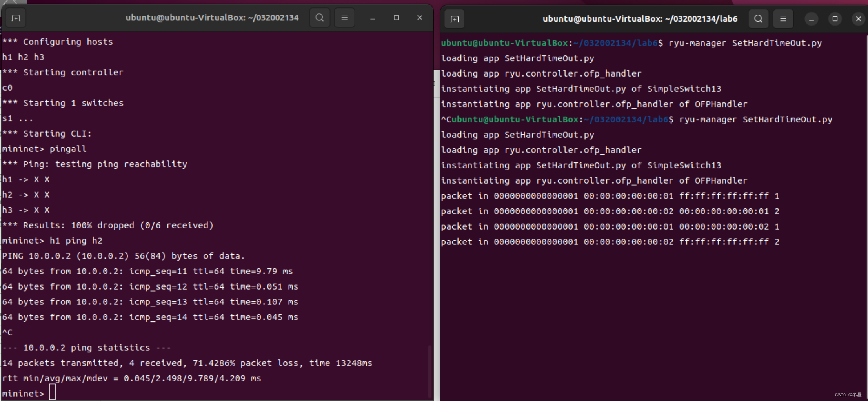
Task: Minimize the lab6 terminal window
Action: [812, 19]
